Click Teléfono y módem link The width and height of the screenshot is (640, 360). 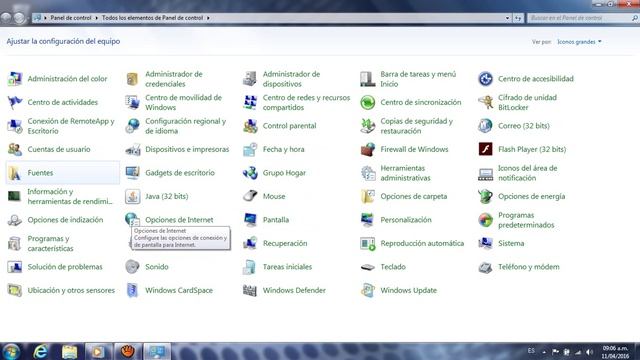coord(529,267)
